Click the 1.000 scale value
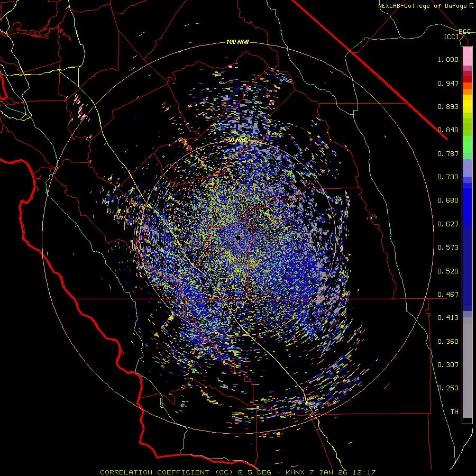This screenshot has height=476, width=476. pyautogui.click(x=448, y=59)
